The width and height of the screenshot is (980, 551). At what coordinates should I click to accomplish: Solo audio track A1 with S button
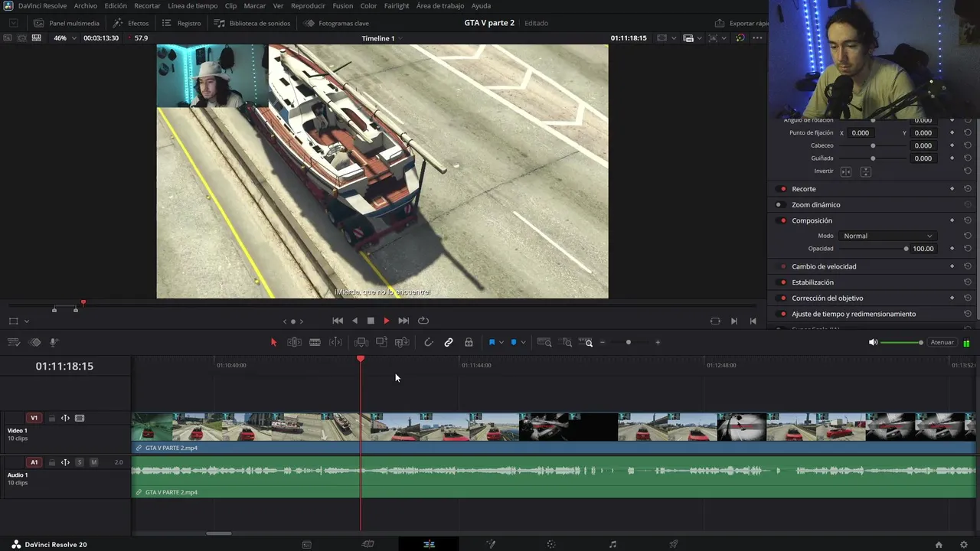coord(80,462)
